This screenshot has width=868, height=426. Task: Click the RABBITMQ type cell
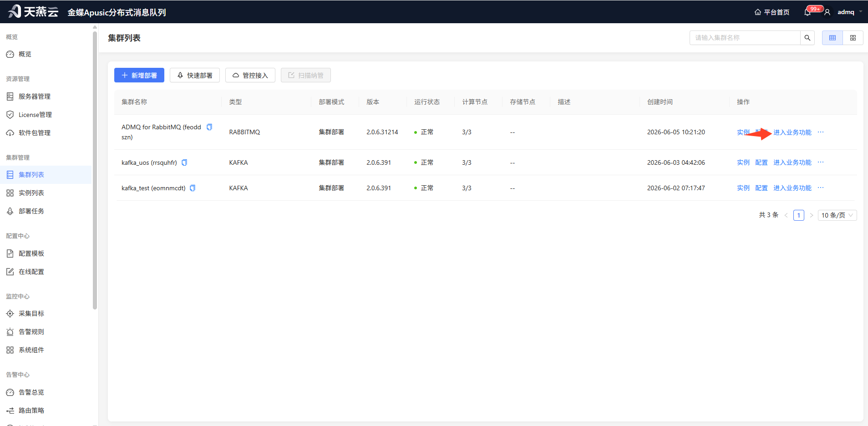pos(244,132)
